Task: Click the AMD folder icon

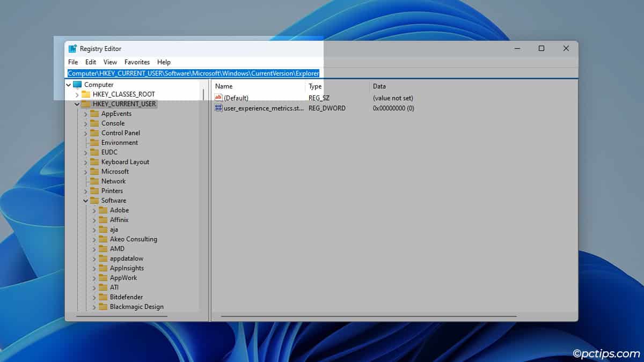Action: tap(103, 249)
